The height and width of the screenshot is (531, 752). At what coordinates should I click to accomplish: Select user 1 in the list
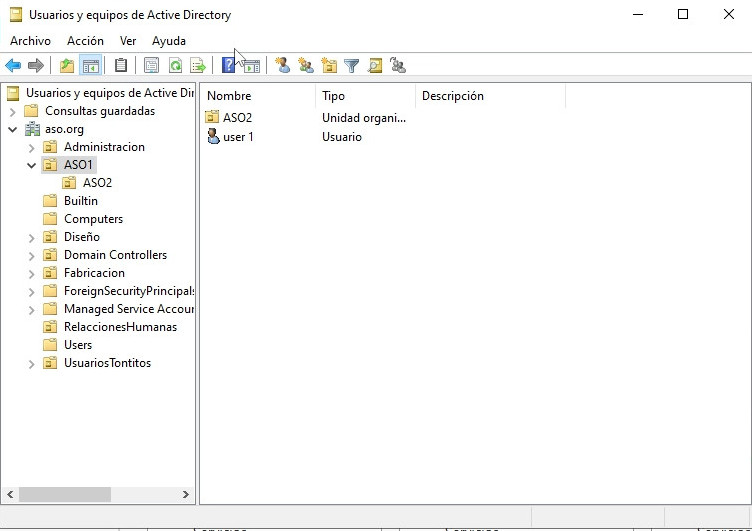pos(238,137)
